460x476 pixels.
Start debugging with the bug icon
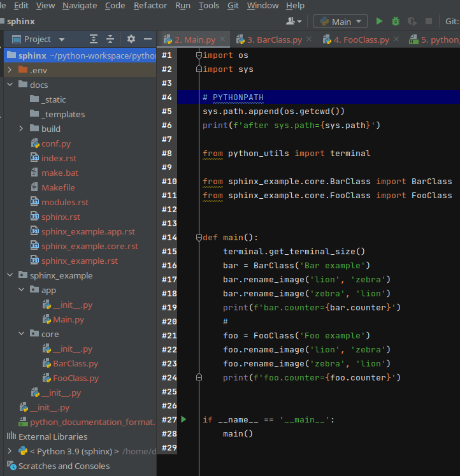point(396,21)
